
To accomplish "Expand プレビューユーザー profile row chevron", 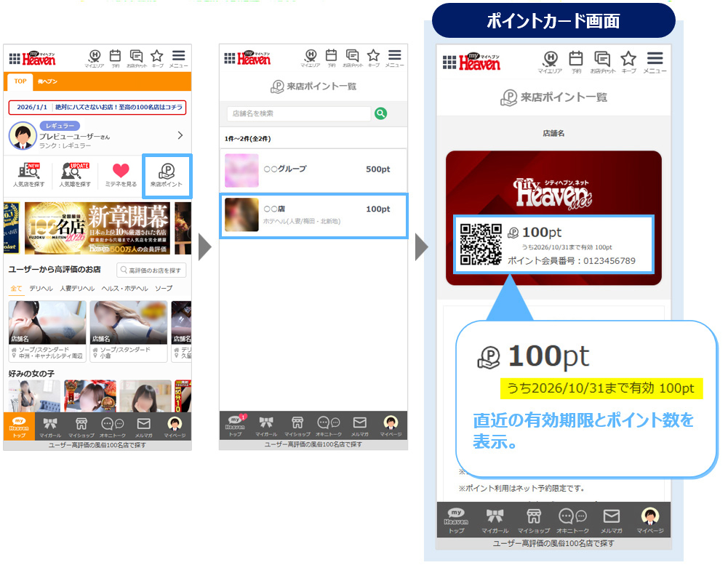I will pos(180,135).
